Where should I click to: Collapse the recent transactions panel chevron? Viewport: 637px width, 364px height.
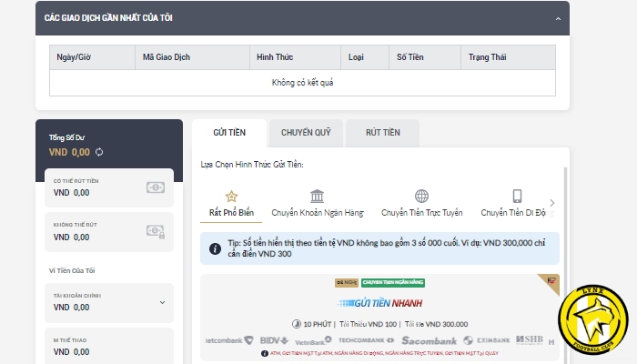(x=558, y=19)
